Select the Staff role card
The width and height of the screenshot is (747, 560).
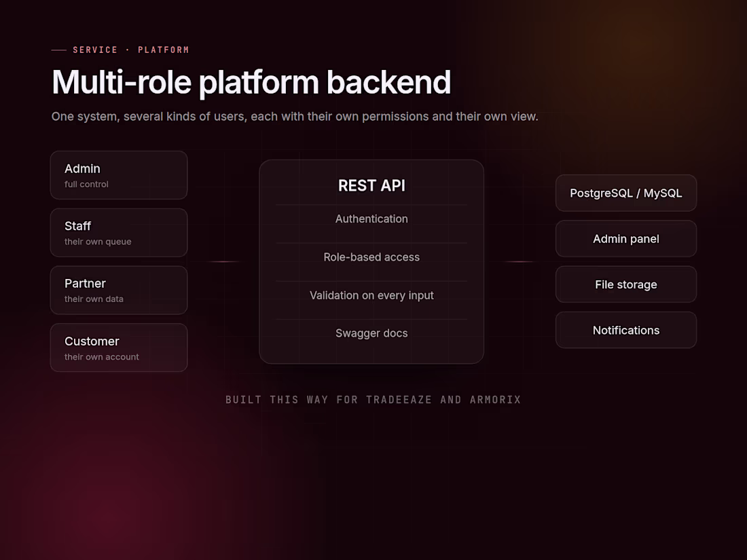pos(119,232)
